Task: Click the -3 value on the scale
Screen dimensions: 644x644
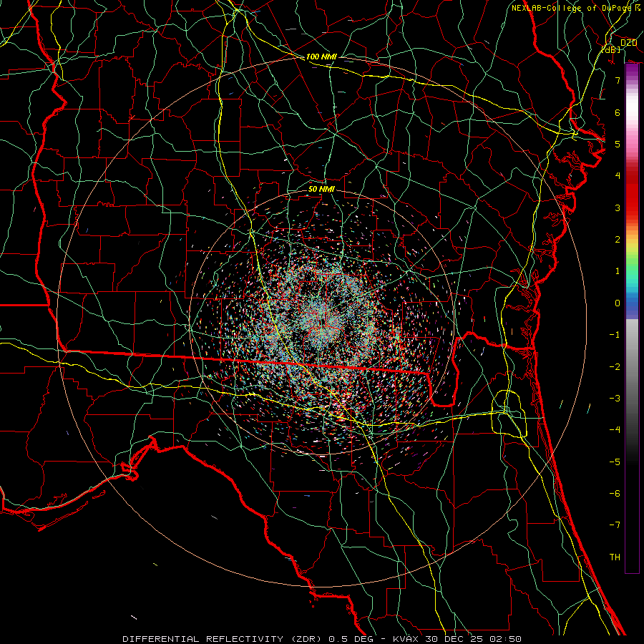Action: 615,399
